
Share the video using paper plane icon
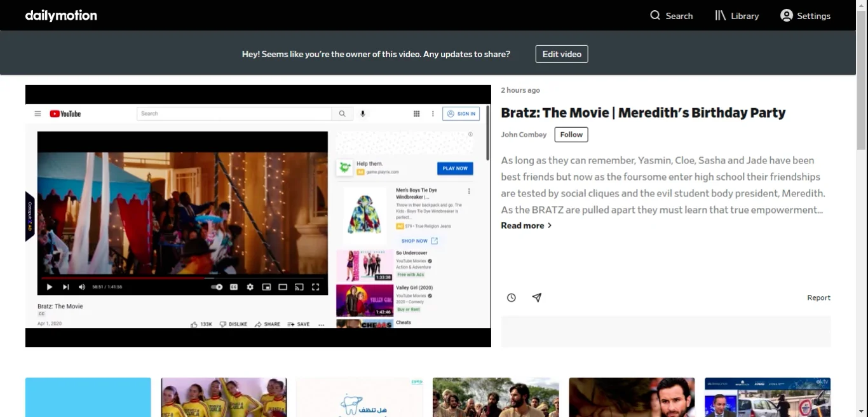537,297
